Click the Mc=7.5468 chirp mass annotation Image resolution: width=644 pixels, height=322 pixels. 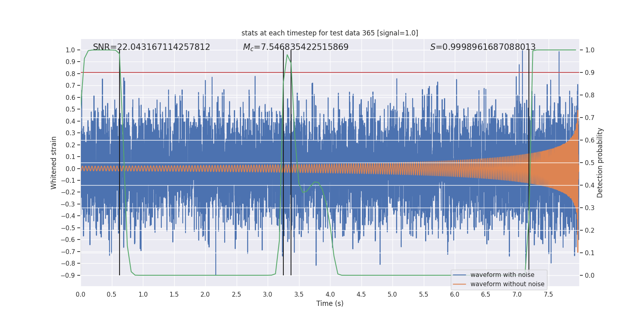(296, 47)
